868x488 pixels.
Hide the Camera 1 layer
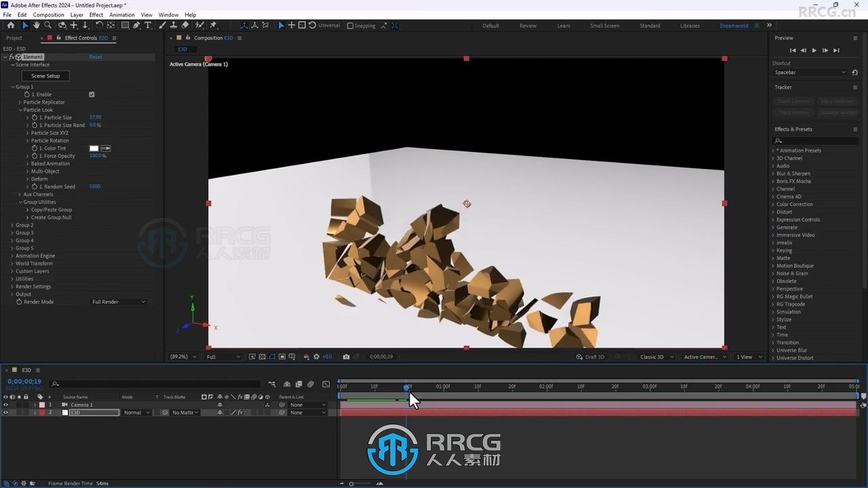(x=6, y=405)
